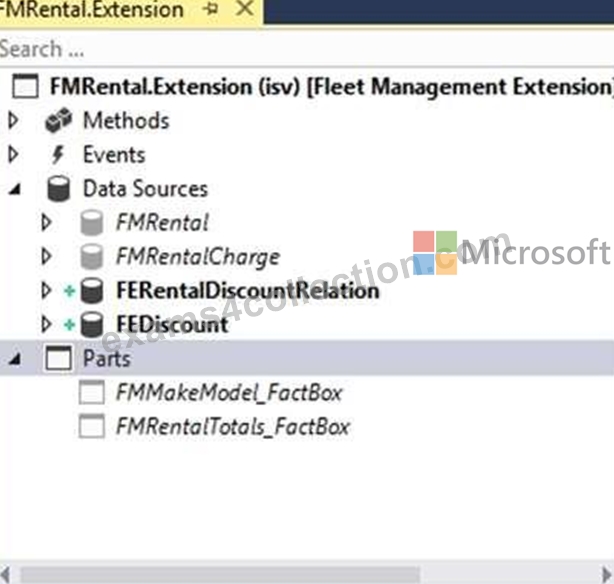Expand the Methods node
This screenshot has width=614, height=584.
pos(13,120)
